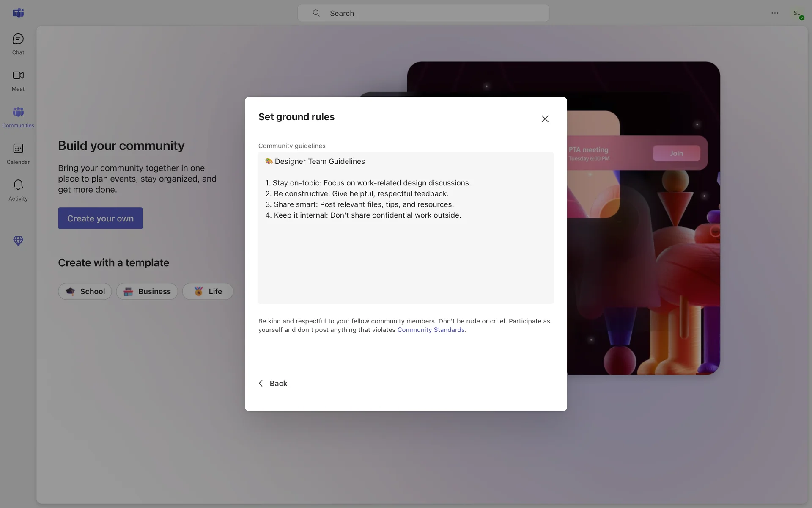Open the Community Standards link

point(431,330)
